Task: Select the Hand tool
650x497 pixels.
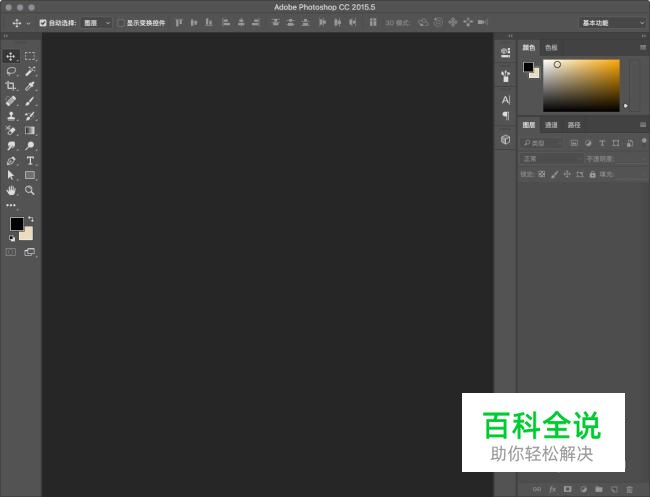Action: tap(11, 190)
